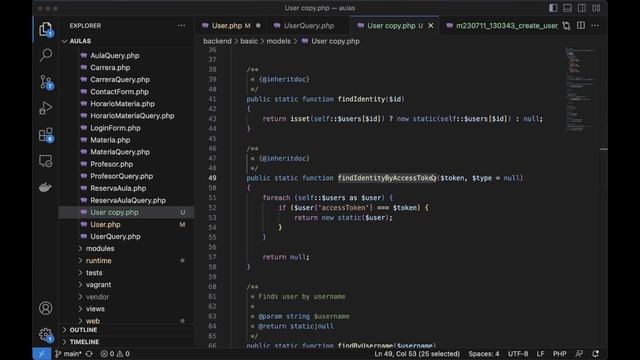Click models in the breadcrumb

pos(279,41)
